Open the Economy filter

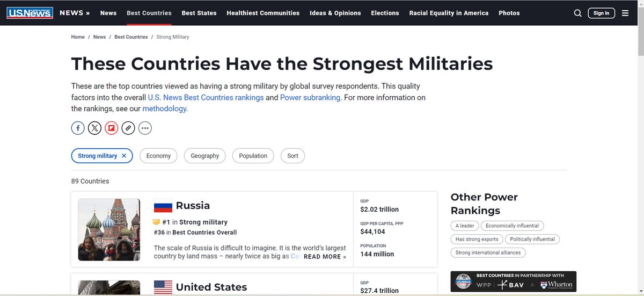coord(158,156)
